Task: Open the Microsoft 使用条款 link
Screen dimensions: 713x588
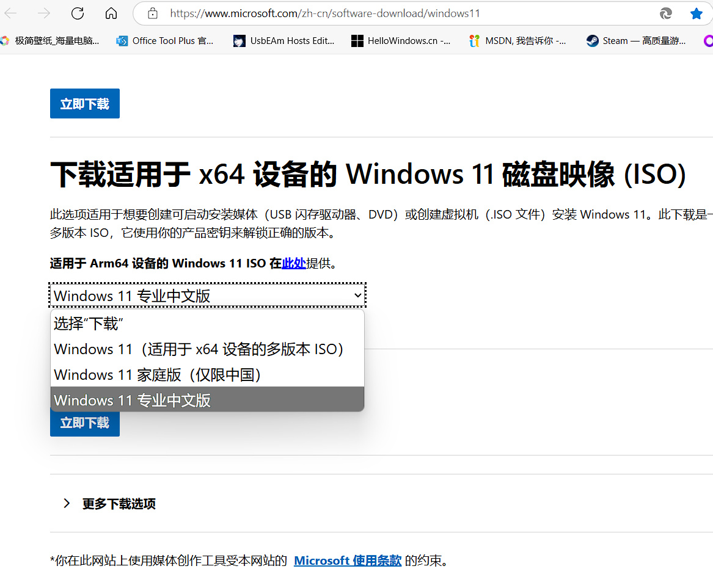Action: (348, 561)
